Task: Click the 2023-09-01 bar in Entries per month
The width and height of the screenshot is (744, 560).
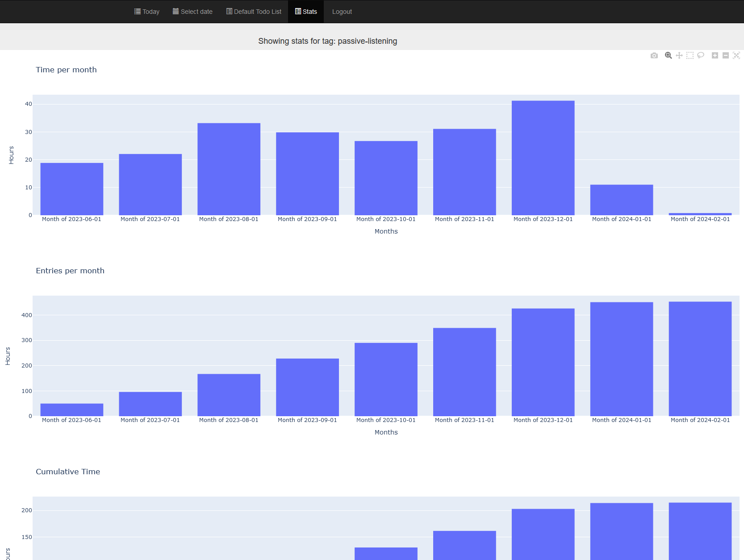Action: pyautogui.click(x=308, y=387)
